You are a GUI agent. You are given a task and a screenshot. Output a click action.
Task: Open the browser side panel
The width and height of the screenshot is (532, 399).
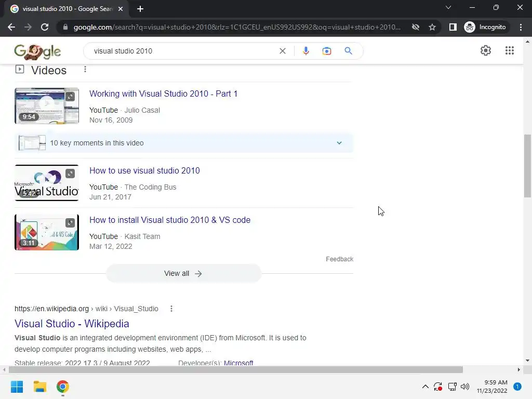click(453, 27)
